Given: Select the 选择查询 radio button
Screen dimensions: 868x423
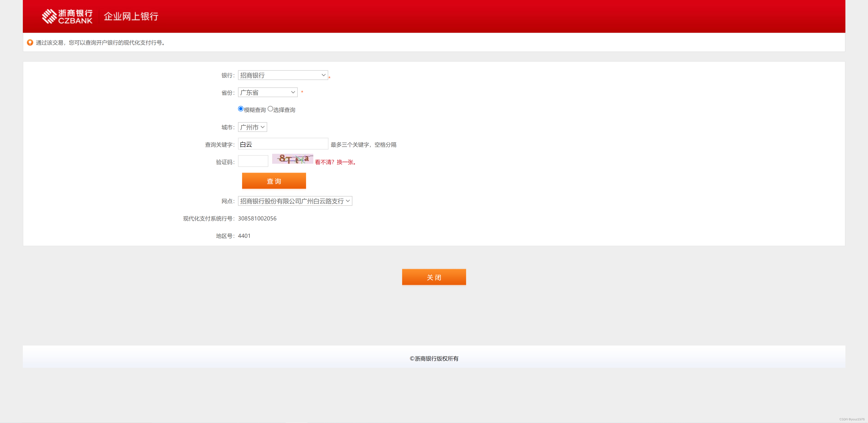Looking at the screenshot, I should tap(270, 109).
